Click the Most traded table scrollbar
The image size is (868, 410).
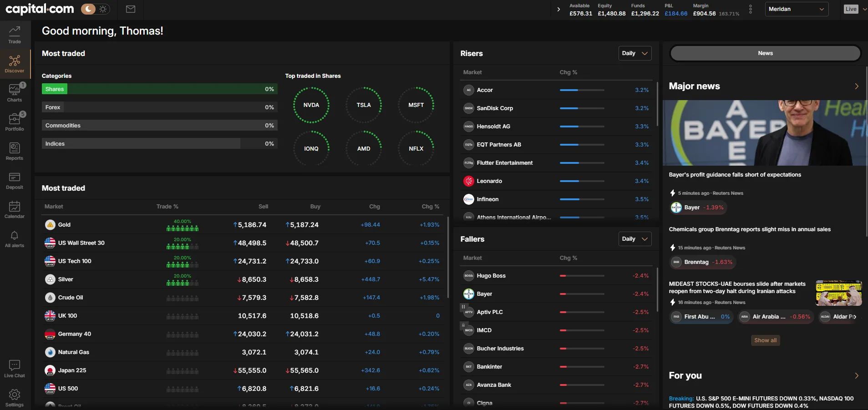point(448,257)
